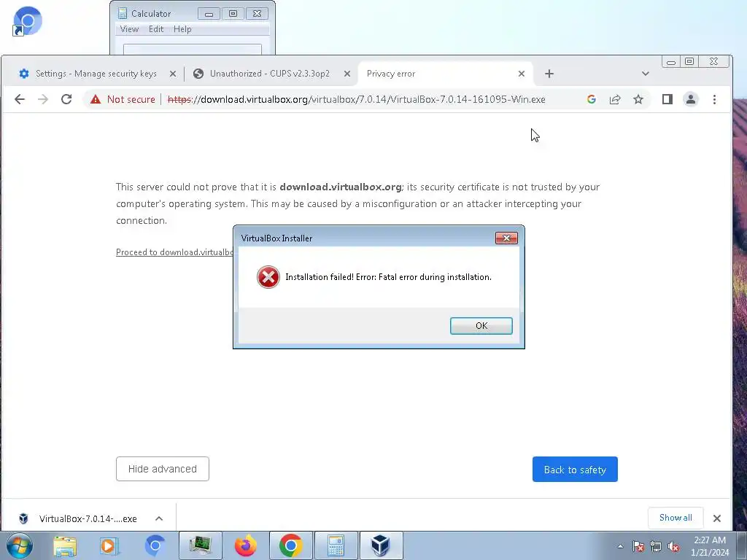Viewport: 747px width, 560px height.
Task: Click Proceed to download.virtualbox.org link
Action: click(x=174, y=252)
